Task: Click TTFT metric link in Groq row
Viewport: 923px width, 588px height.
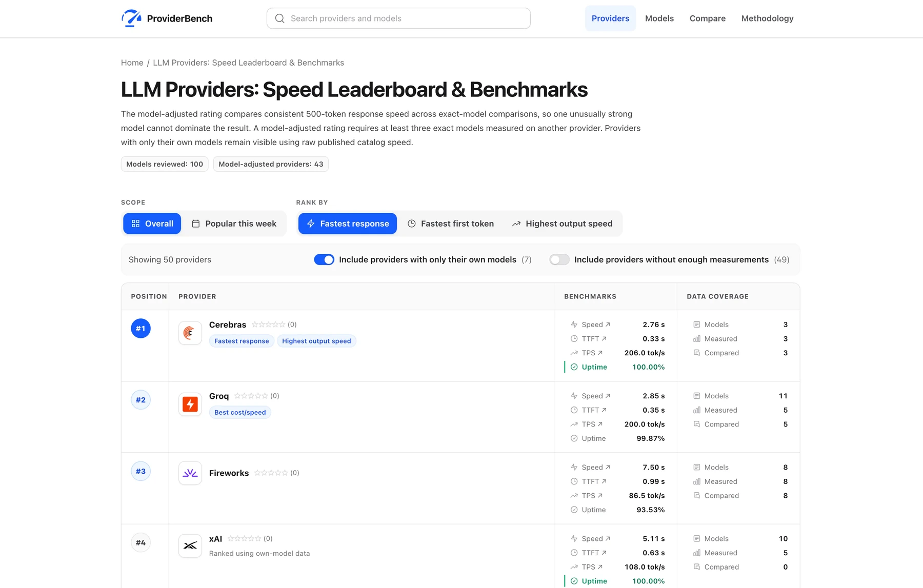Action: click(x=594, y=410)
